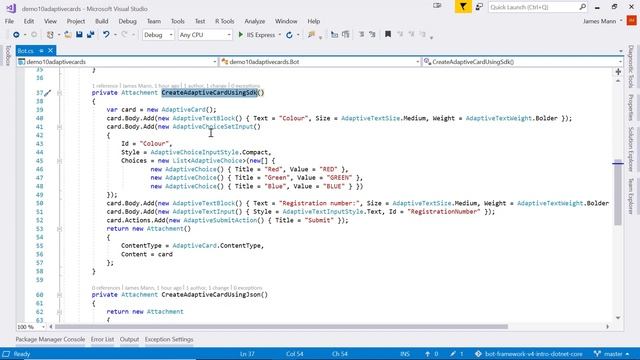
Task: Click the yellow notifications filter flag icon
Action: pos(463,7)
